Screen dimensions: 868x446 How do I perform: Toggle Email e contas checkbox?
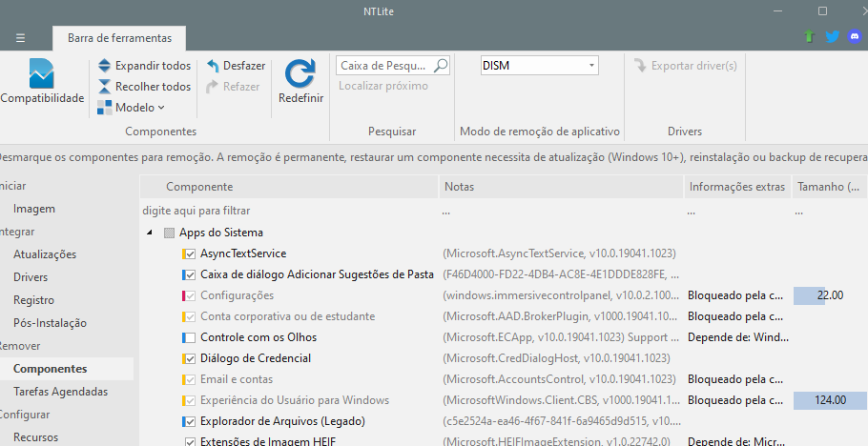(190, 379)
